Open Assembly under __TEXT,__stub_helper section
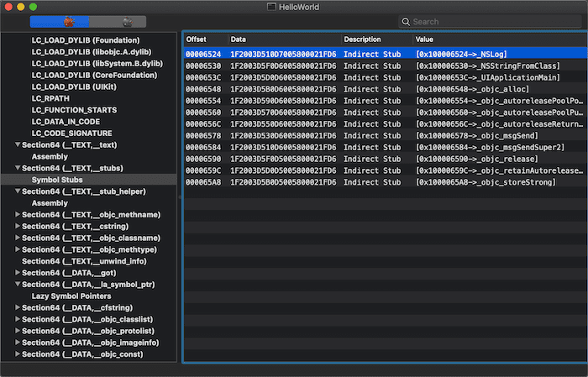588x377 pixels. click(50, 202)
